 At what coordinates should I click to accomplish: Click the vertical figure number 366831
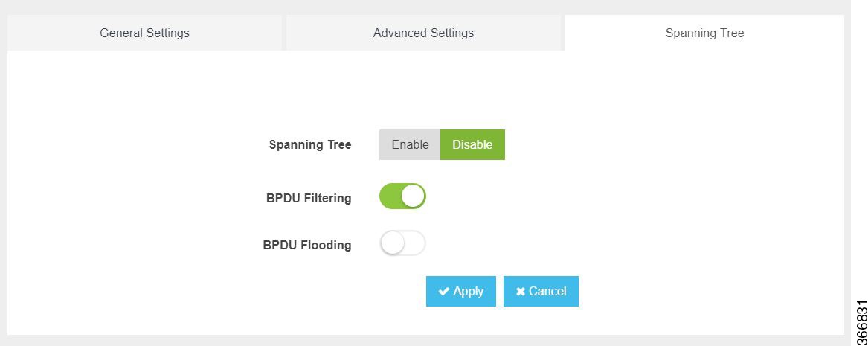tap(861, 323)
